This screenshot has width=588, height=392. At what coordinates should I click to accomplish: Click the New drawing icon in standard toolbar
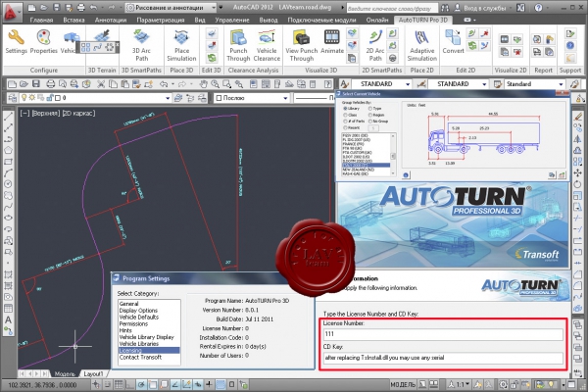(x=12, y=84)
